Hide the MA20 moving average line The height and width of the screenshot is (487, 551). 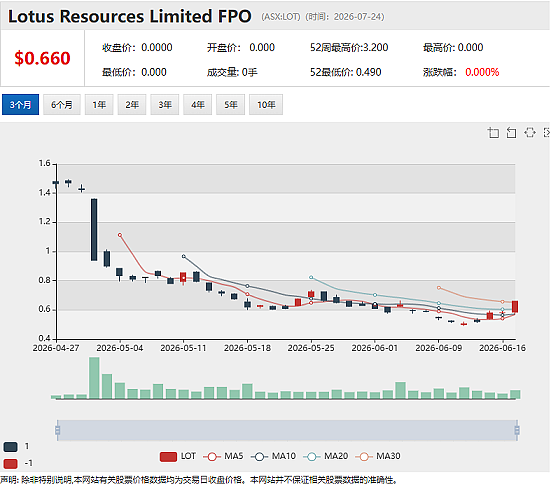326,456
